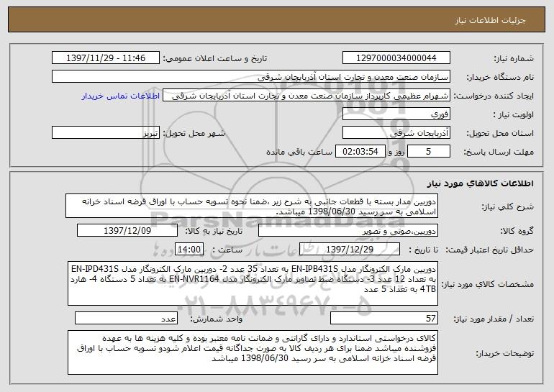The height and width of the screenshot is (392, 554).
Task: Click the label حداقل تاریخ اعتبار قیمت
Action: tap(489, 250)
